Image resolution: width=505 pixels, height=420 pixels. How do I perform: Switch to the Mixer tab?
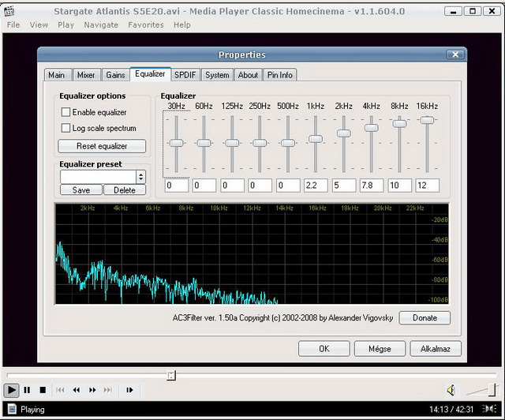pyautogui.click(x=87, y=75)
